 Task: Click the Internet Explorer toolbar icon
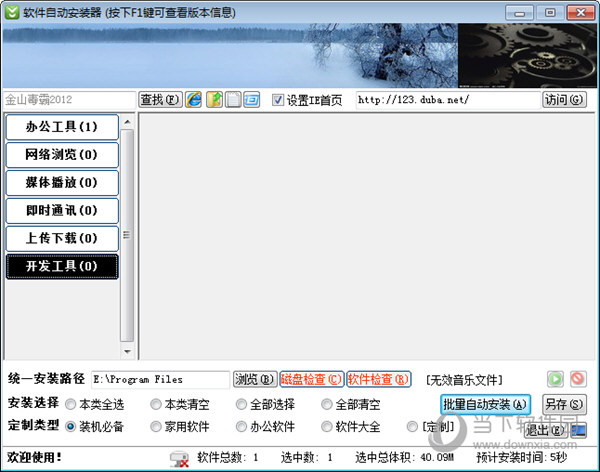click(x=194, y=100)
